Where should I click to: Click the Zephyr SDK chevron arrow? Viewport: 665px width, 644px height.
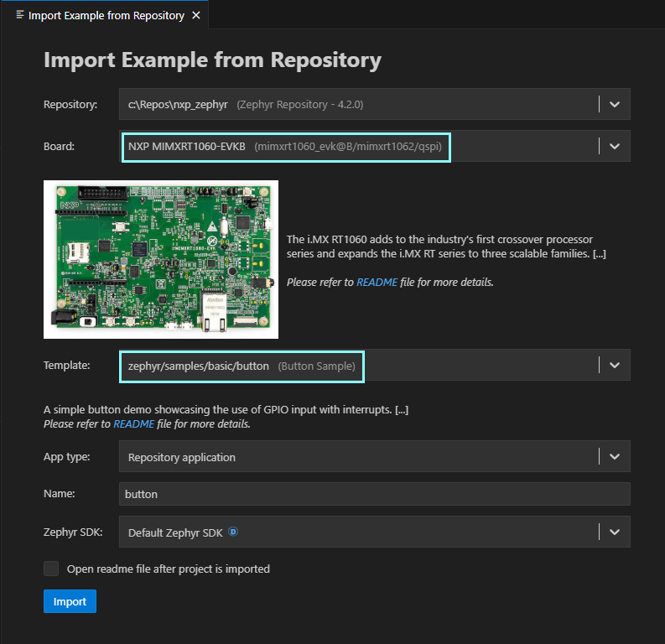[615, 532]
